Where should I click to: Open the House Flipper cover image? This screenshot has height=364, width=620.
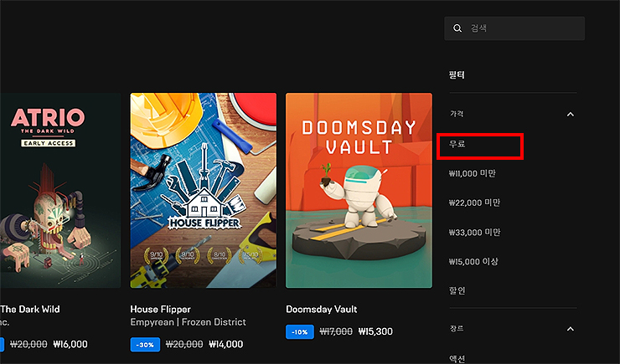[x=204, y=190]
